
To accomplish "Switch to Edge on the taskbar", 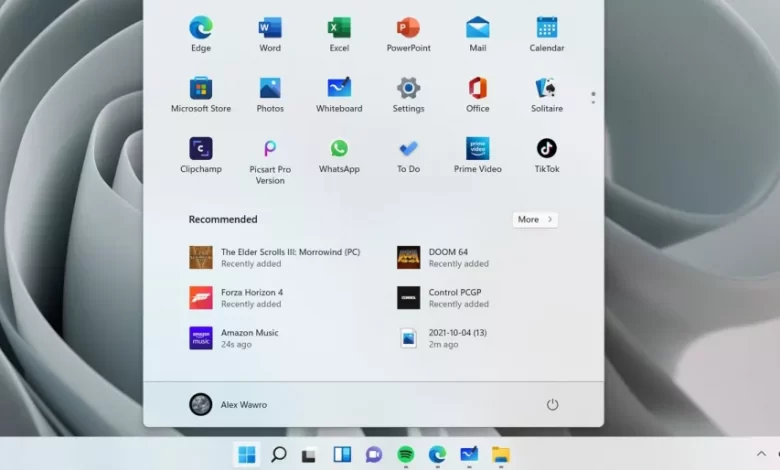I will 437,454.
